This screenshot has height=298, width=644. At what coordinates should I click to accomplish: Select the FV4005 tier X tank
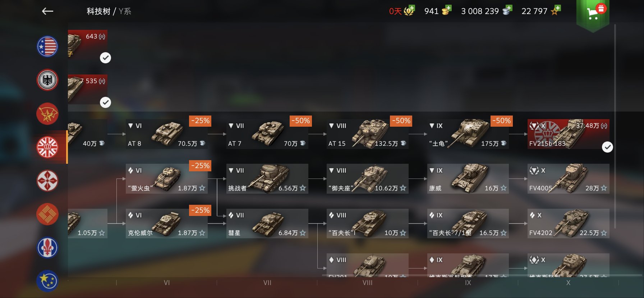[x=568, y=179]
